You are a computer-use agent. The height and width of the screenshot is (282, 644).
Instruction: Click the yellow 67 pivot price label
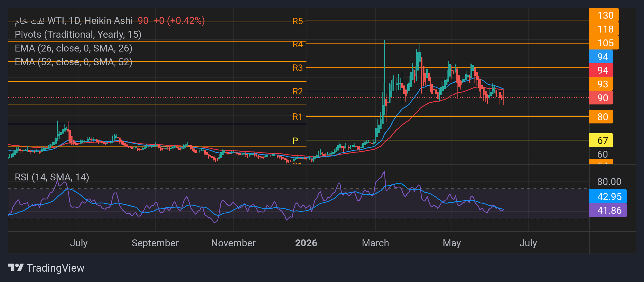pyautogui.click(x=601, y=140)
